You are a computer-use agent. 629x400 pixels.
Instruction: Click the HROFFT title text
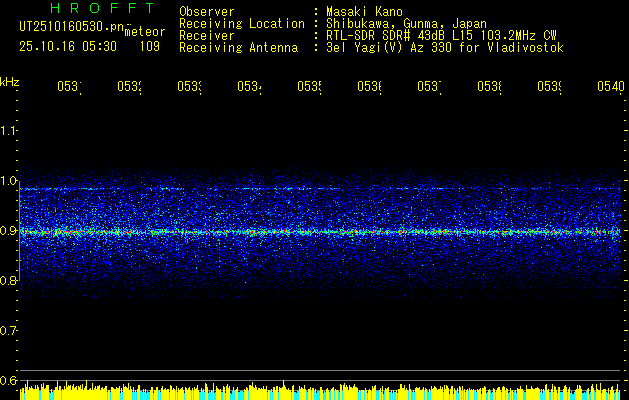point(103,8)
